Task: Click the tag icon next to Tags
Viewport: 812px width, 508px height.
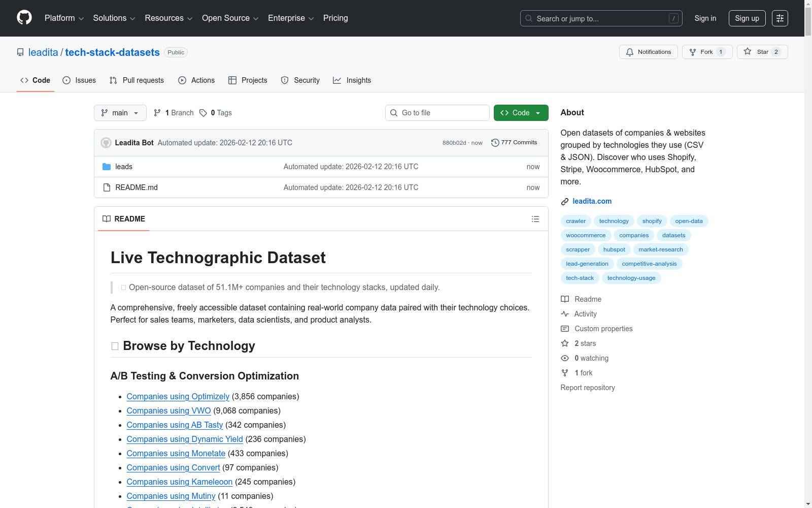Action: [x=203, y=113]
